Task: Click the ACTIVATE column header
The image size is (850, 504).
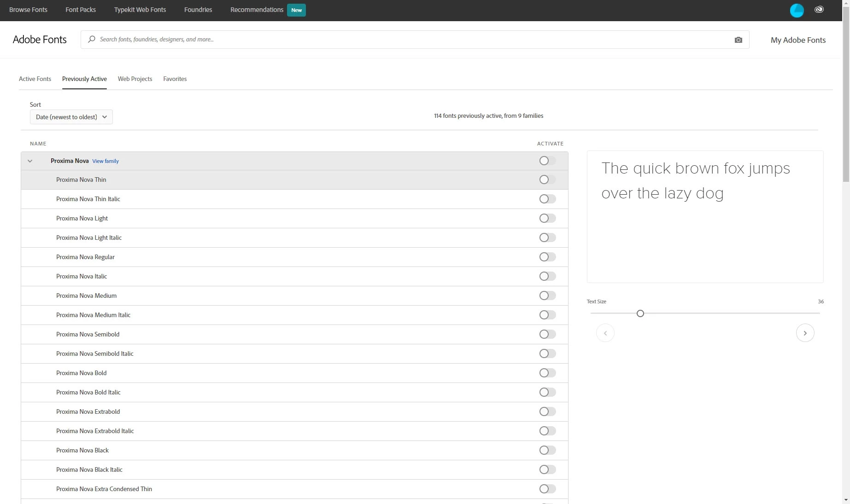Action: coord(550,144)
